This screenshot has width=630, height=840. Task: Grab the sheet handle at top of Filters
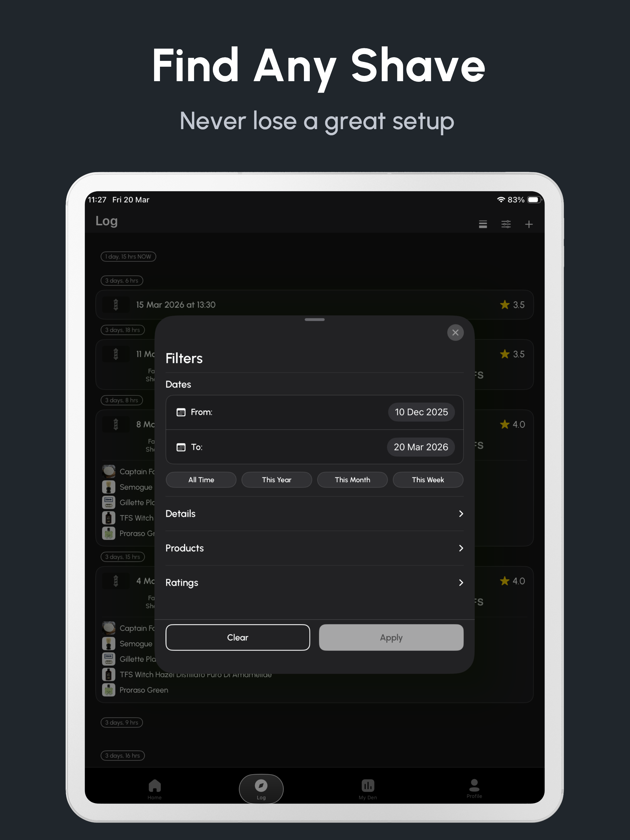(x=315, y=320)
